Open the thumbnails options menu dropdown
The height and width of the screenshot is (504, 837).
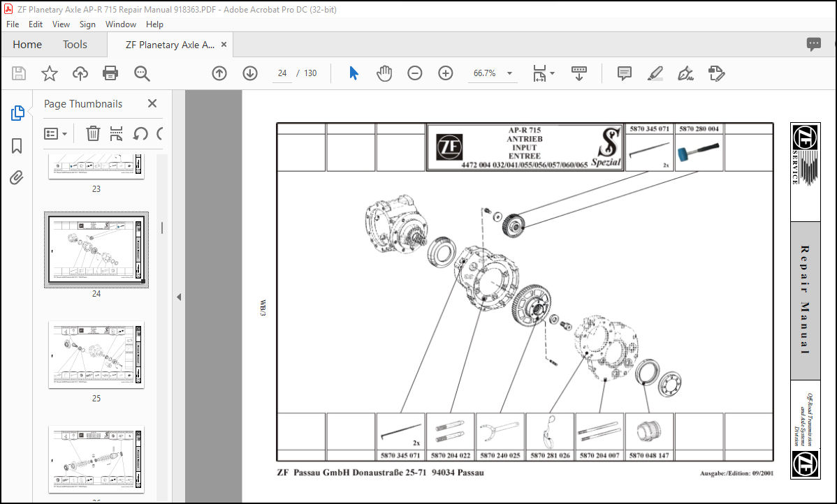(x=55, y=134)
